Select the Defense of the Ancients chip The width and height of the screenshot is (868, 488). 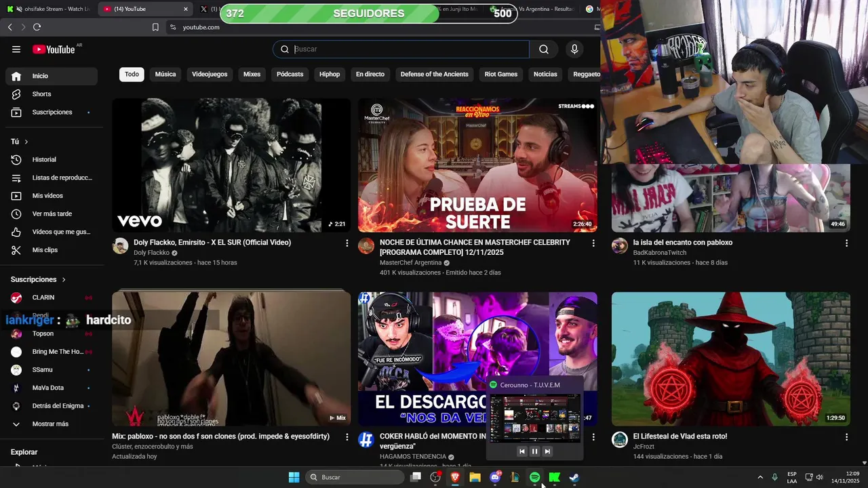(435, 75)
